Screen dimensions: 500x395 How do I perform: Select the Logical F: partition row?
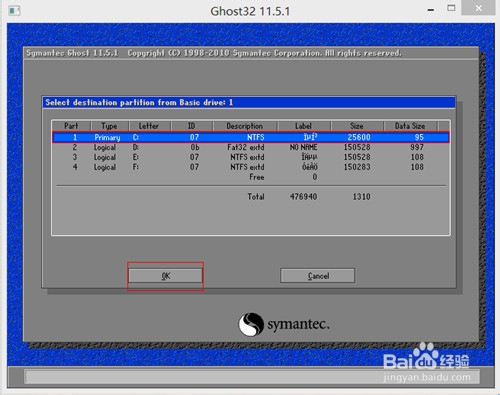tap(251, 167)
